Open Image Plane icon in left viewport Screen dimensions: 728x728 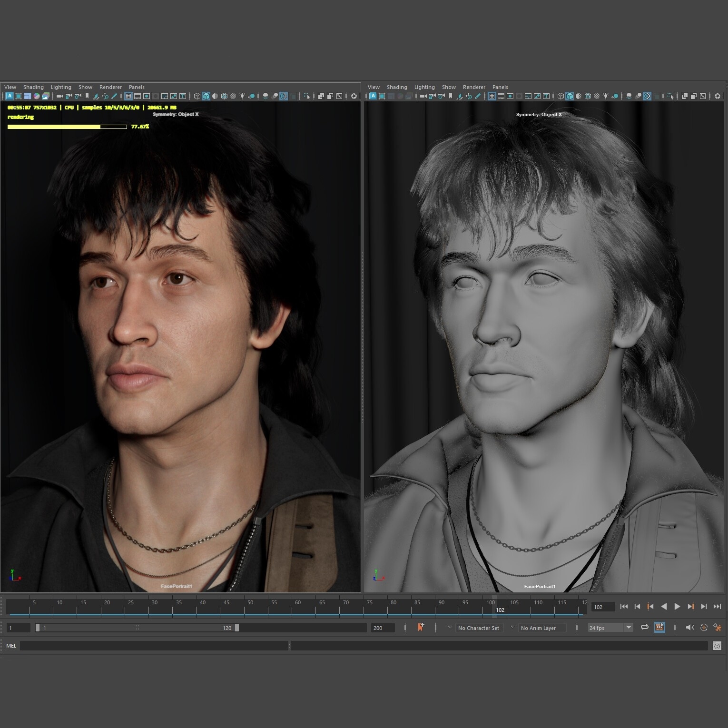[x=96, y=96]
